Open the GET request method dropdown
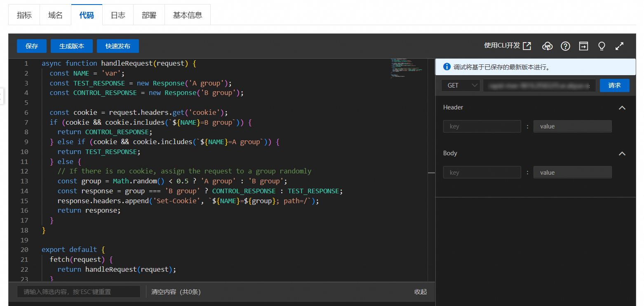This screenshot has height=306, width=644. (461, 85)
